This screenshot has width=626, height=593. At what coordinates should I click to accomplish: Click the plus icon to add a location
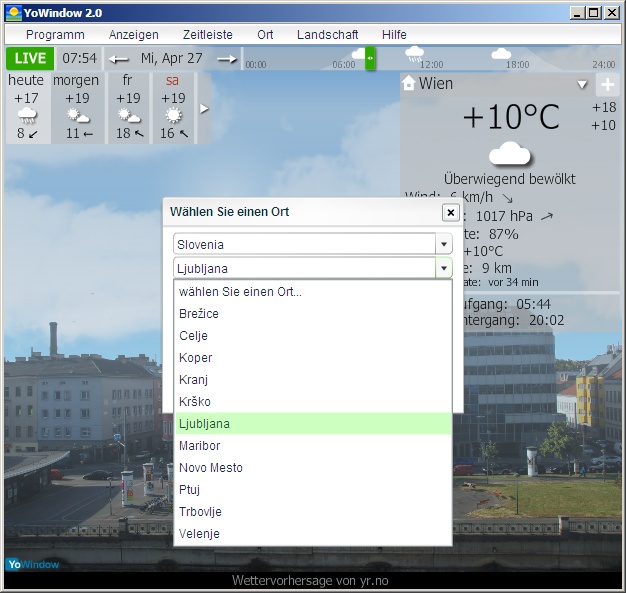[607, 85]
